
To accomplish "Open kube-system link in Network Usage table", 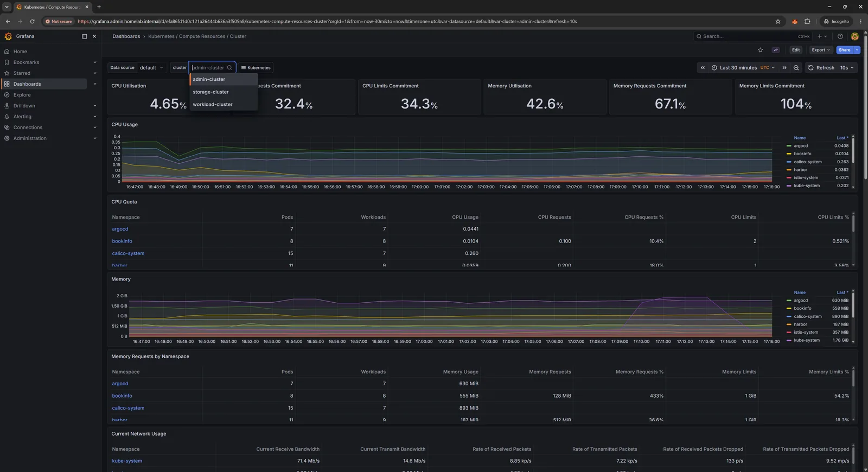I will pyautogui.click(x=127, y=461).
